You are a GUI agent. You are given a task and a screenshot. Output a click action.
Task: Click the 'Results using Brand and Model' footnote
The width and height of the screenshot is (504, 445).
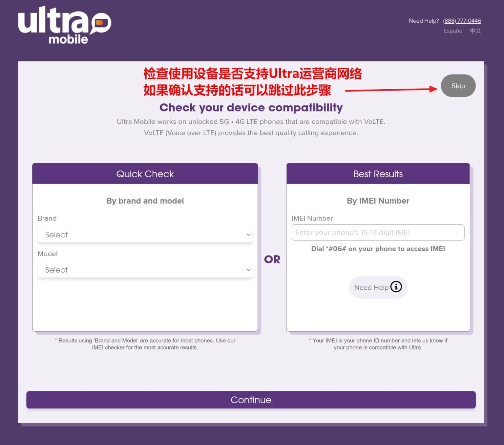(x=145, y=344)
